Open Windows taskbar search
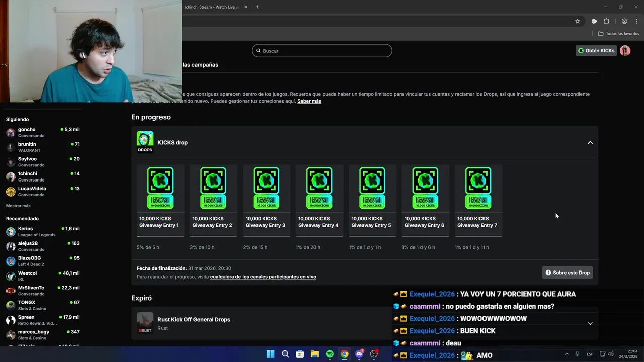The width and height of the screenshot is (644, 362). pyautogui.click(x=285, y=354)
